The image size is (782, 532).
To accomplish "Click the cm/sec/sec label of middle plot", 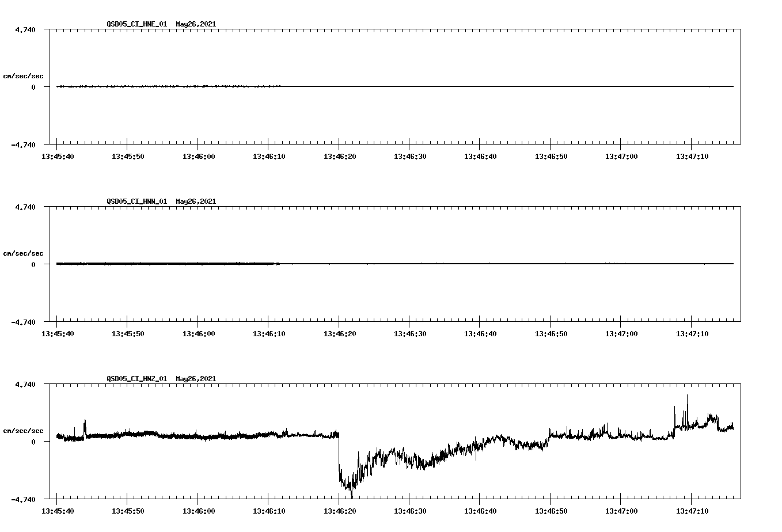I will (x=24, y=253).
